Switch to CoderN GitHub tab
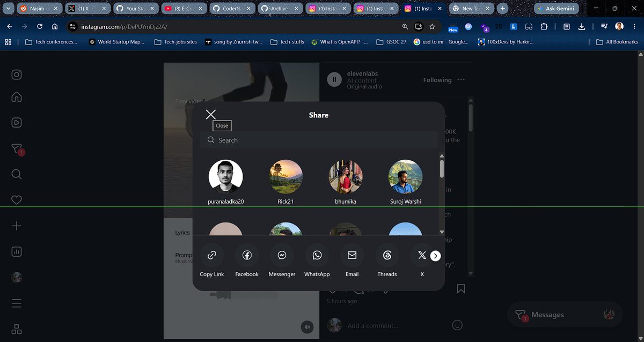Viewport: 644px width, 342px height. pyautogui.click(x=231, y=9)
